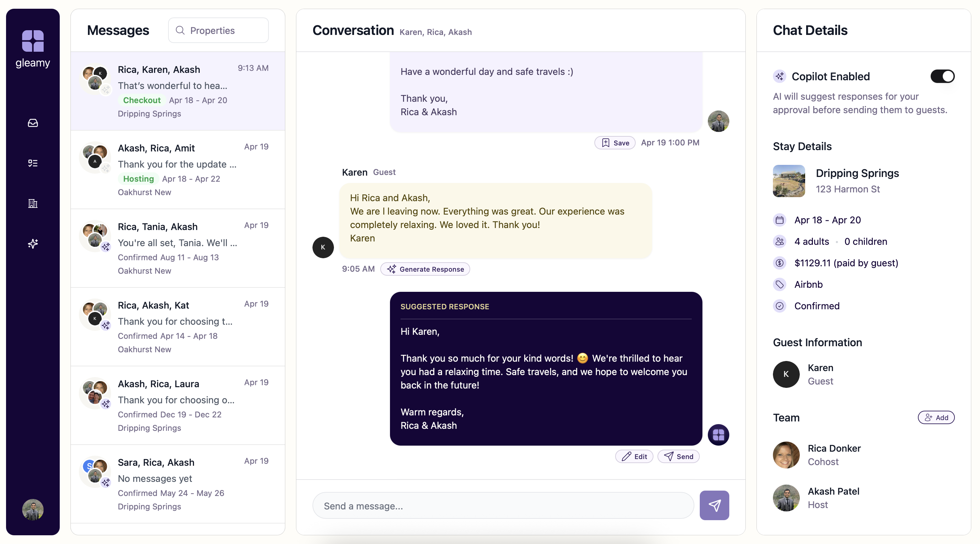This screenshot has width=980, height=544.
Task: Click Akash Patel name in Team
Action: click(x=833, y=492)
